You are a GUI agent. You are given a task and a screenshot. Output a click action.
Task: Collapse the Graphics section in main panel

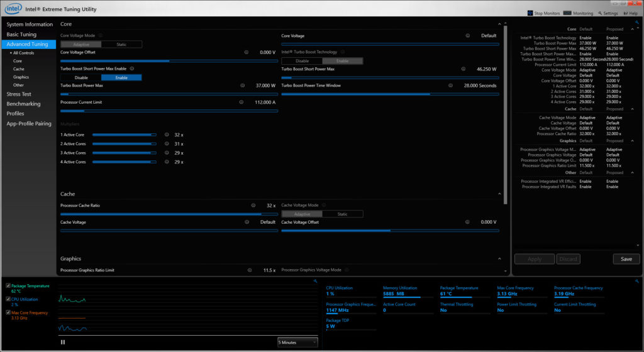[499, 258]
